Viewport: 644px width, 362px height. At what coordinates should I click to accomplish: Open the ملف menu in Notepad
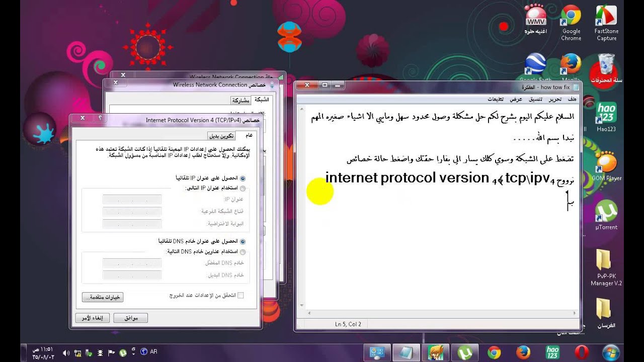pos(573,99)
